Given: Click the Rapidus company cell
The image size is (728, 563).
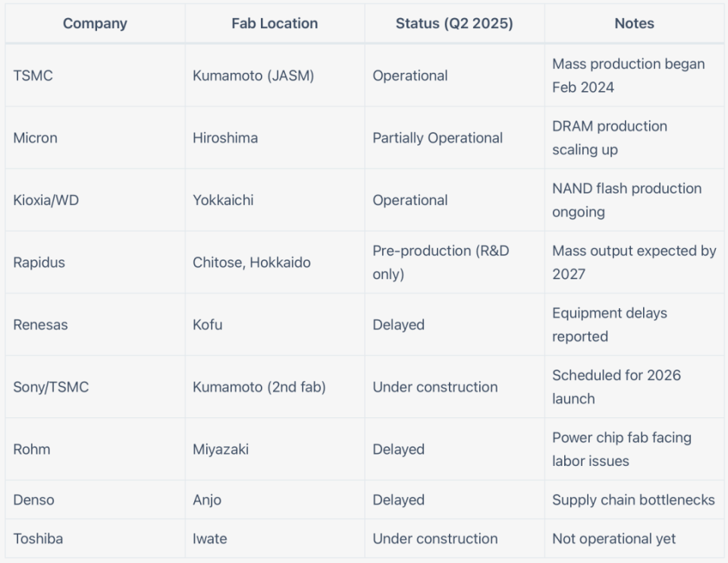Looking at the screenshot, I should point(39,262).
